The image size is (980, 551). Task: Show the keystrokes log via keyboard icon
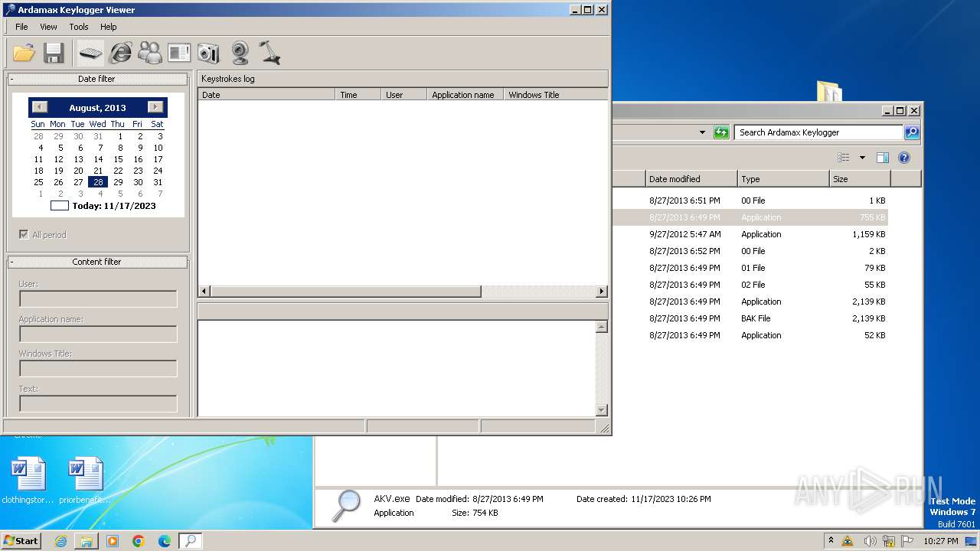pyautogui.click(x=90, y=53)
